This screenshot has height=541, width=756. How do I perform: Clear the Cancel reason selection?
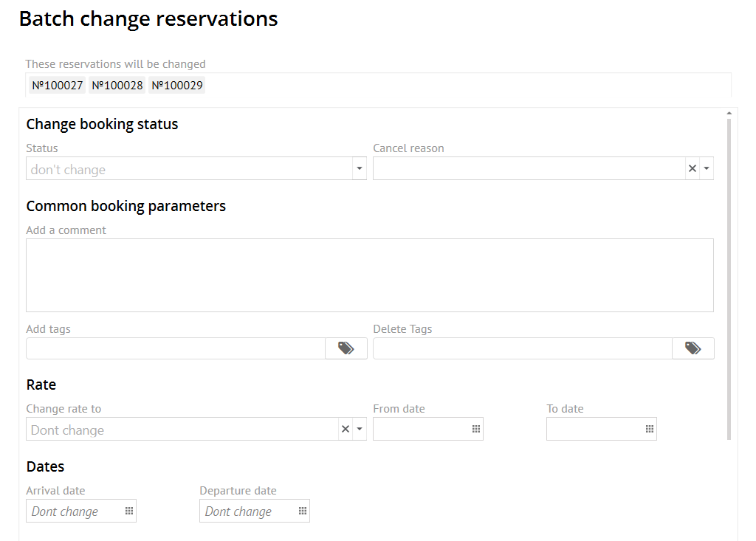693,169
